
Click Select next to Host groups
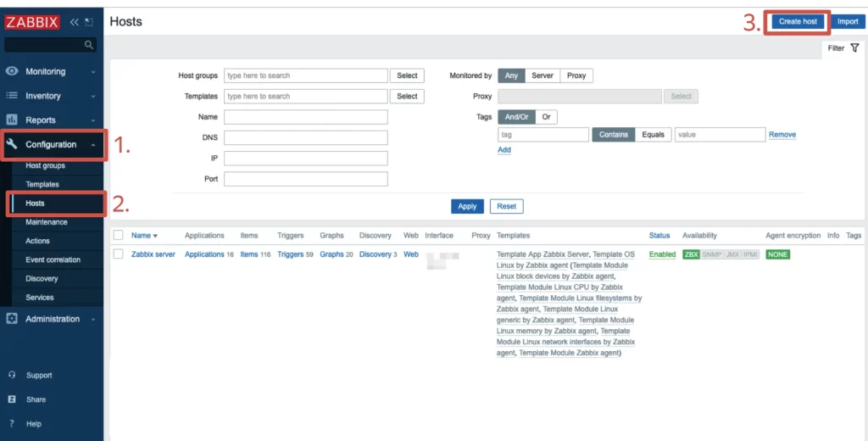pos(407,75)
